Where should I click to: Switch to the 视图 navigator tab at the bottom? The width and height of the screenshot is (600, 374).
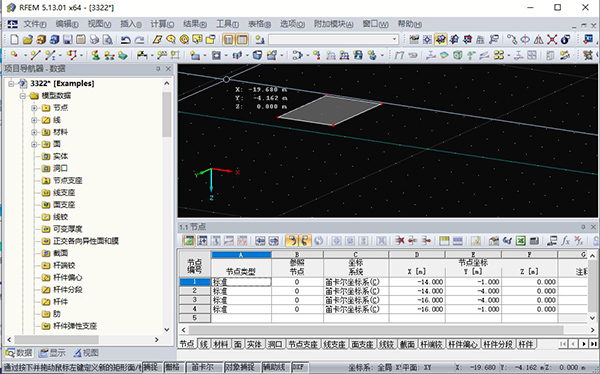[86, 353]
